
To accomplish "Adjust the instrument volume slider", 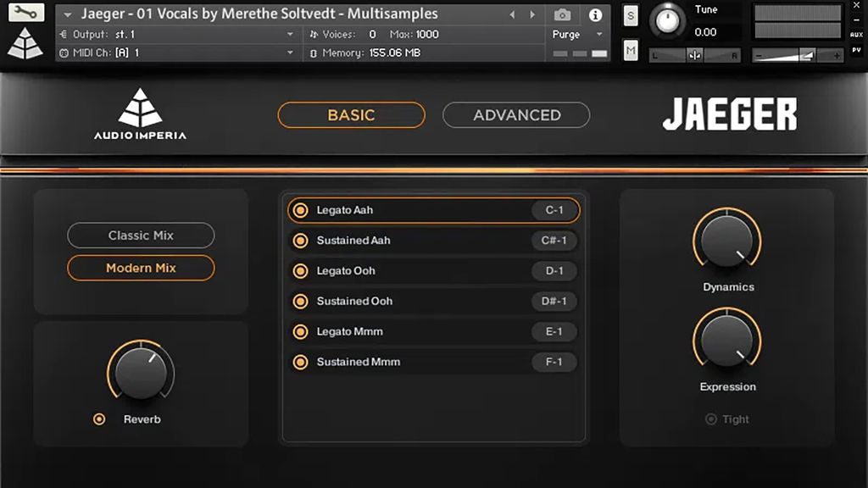I will pos(798,55).
